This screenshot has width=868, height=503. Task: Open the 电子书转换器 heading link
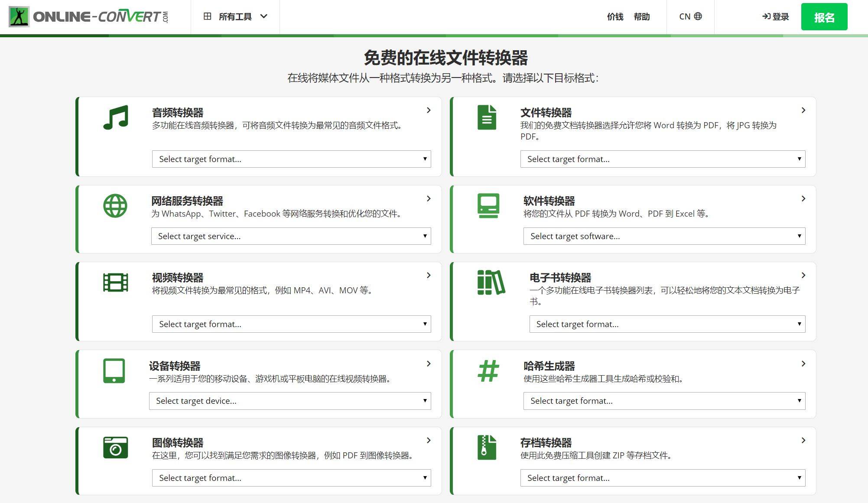coord(560,278)
